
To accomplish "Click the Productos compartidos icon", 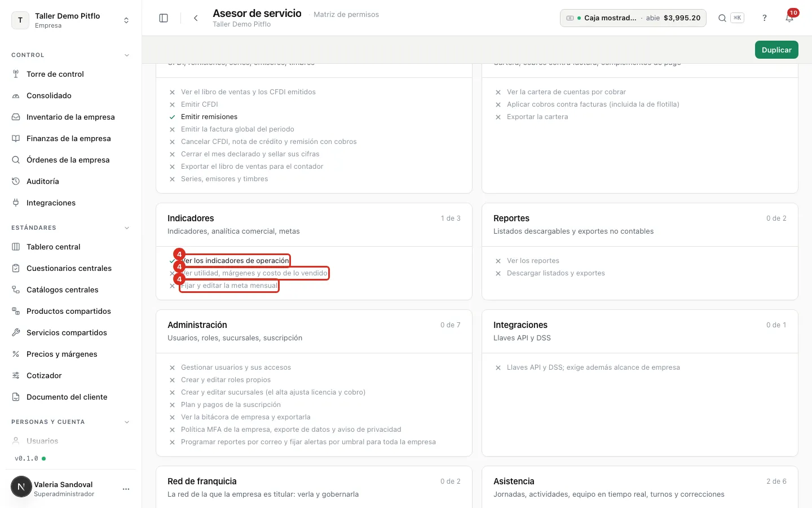I will (x=16, y=312).
